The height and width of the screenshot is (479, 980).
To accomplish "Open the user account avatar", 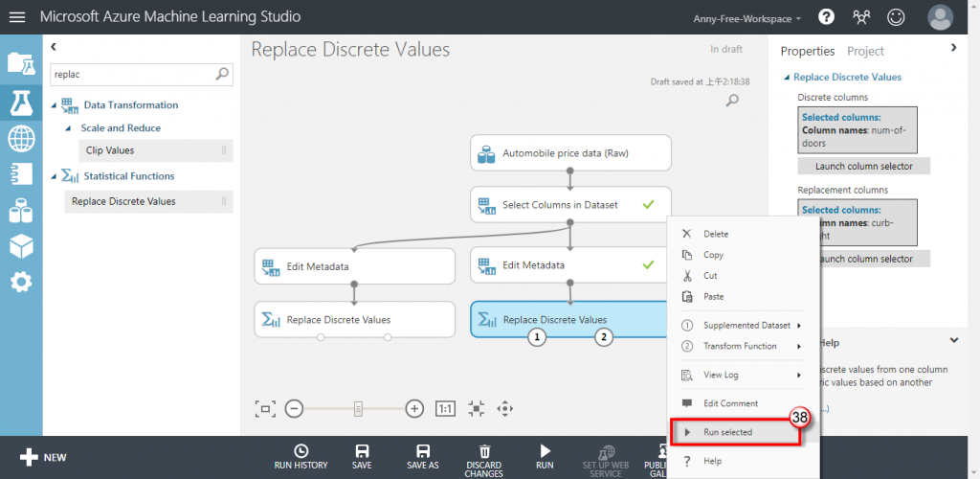I will click(x=940, y=17).
